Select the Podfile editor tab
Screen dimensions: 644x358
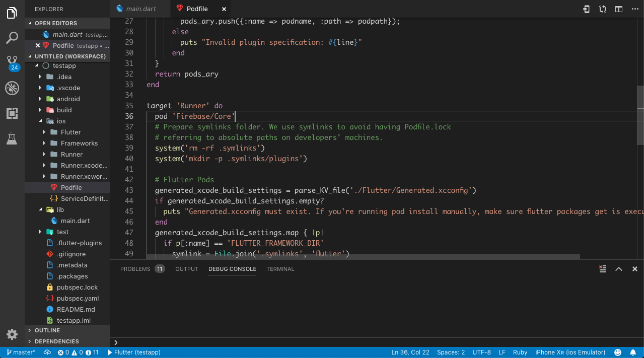click(201, 9)
